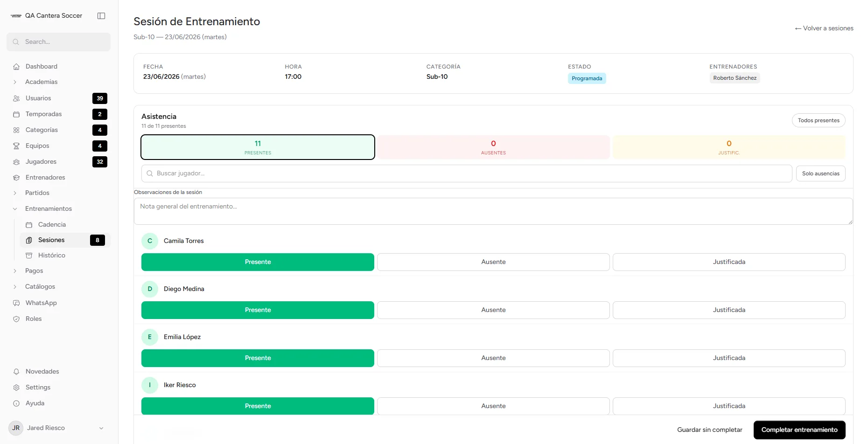Open Dashboard via home icon

coord(16,67)
